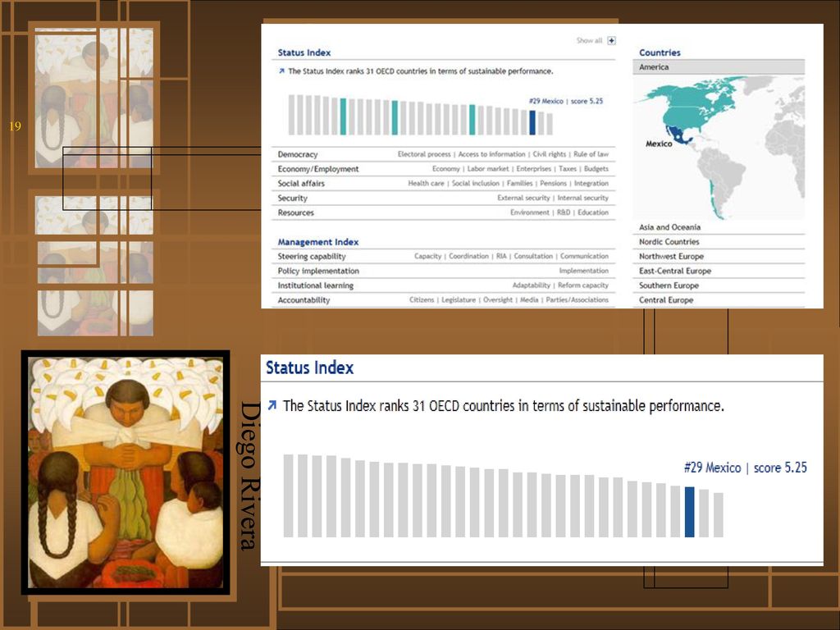Open the RIA link
This screenshot has height=630, width=840.
click(501, 257)
